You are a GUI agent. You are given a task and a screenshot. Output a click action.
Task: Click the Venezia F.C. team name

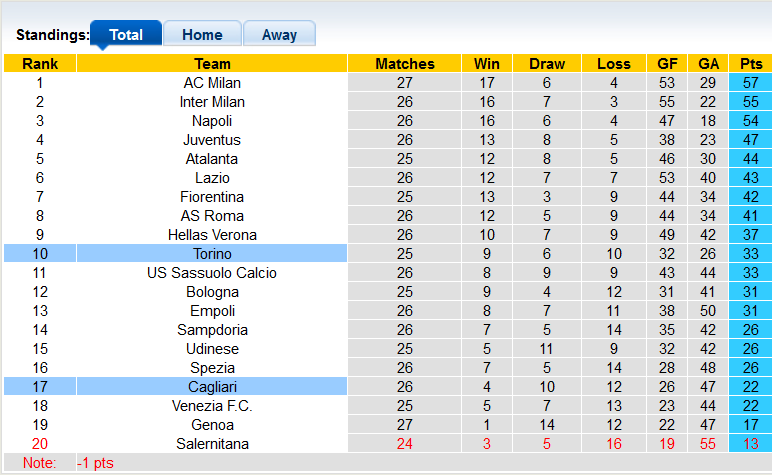212,406
